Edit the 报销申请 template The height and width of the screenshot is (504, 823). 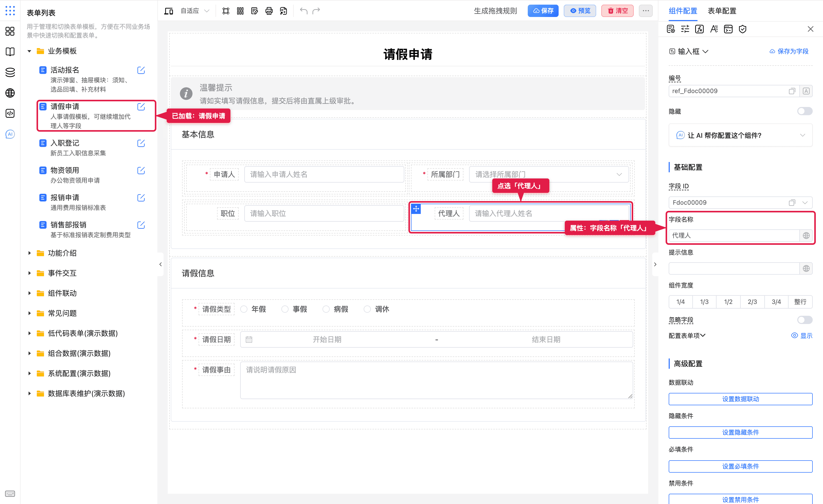[141, 198]
